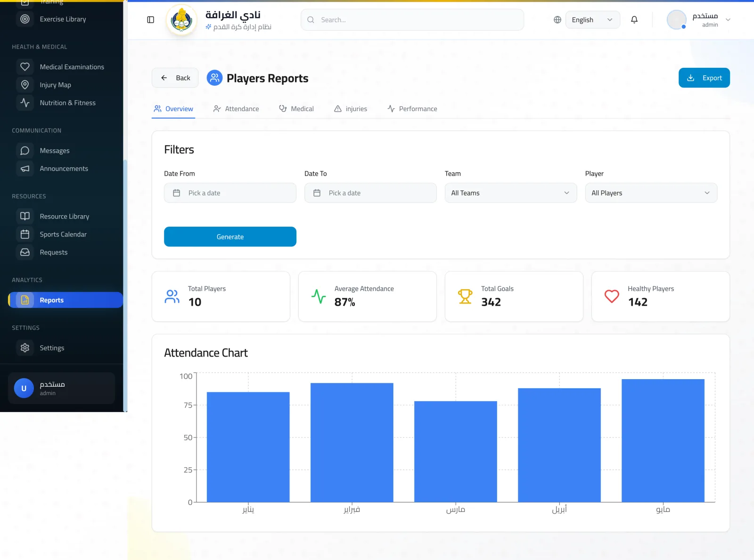
Task: Click the Injury Map pin icon
Action: point(25,85)
